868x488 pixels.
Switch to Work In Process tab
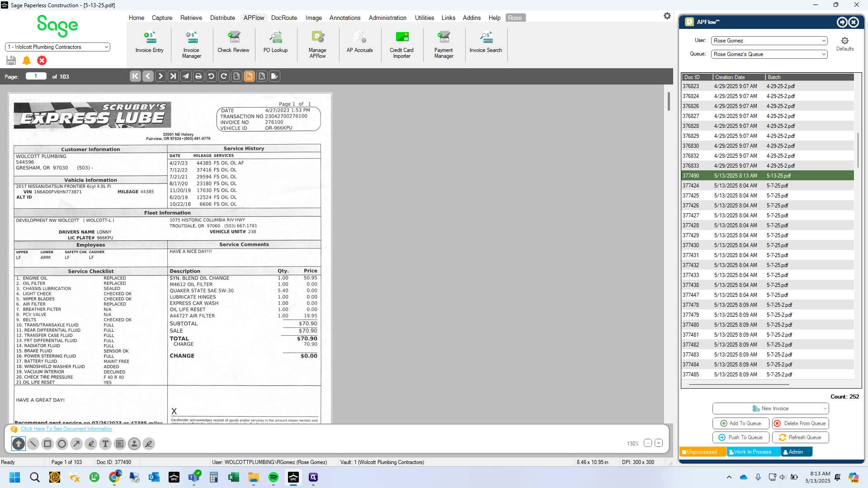pos(753,452)
